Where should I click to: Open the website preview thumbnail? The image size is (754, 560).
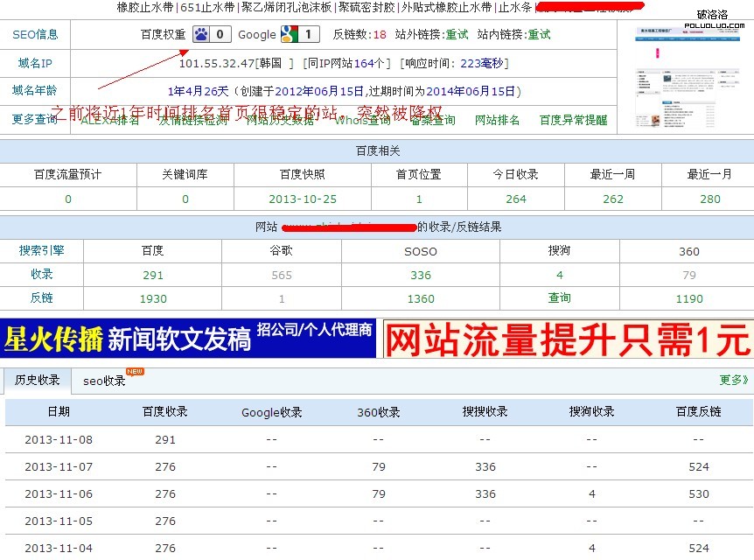click(x=687, y=77)
